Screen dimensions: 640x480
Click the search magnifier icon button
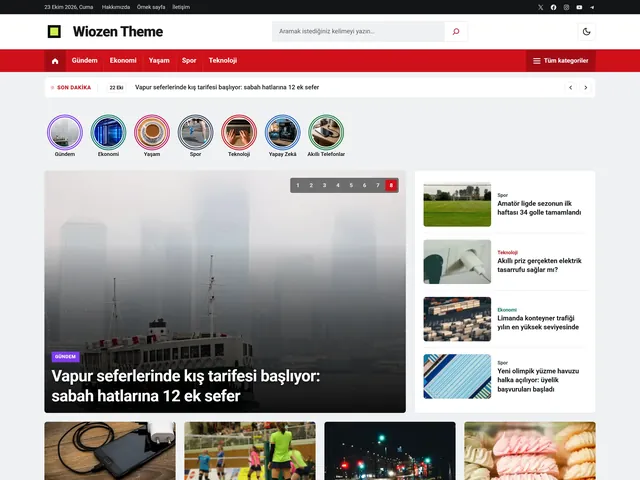[x=456, y=31]
